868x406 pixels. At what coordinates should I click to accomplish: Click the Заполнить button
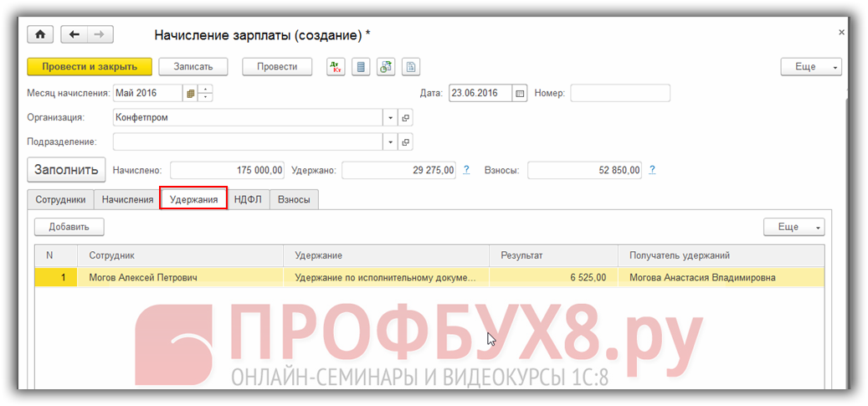67,170
